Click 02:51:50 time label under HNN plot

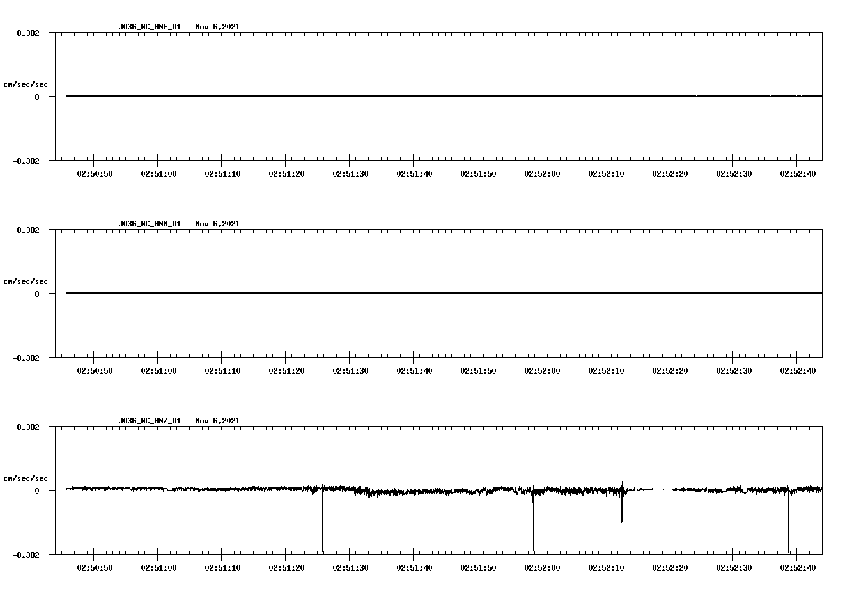tap(478, 371)
